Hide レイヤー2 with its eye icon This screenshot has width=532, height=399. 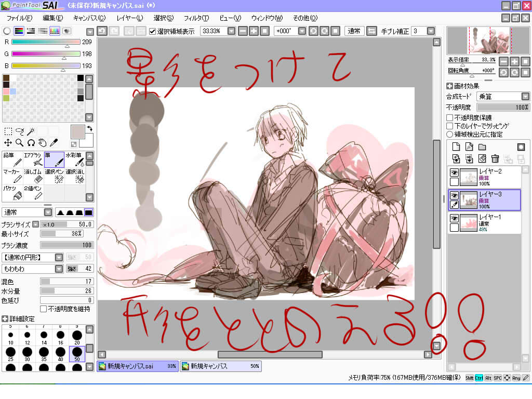(x=454, y=172)
